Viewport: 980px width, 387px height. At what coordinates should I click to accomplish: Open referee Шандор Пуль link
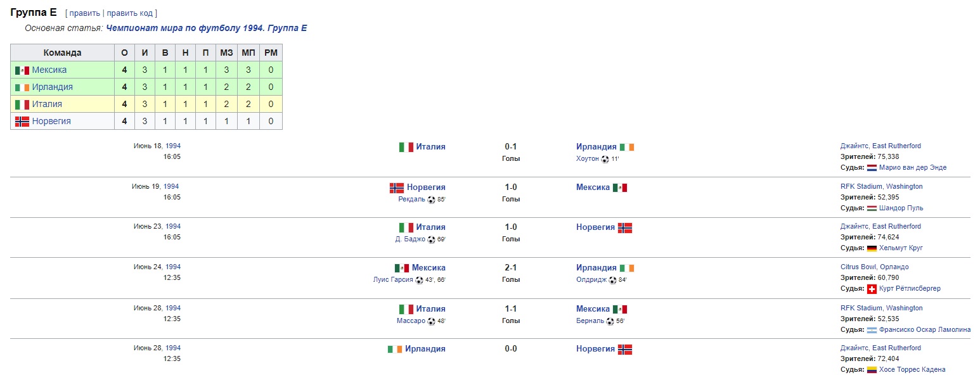[x=901, y=208]
